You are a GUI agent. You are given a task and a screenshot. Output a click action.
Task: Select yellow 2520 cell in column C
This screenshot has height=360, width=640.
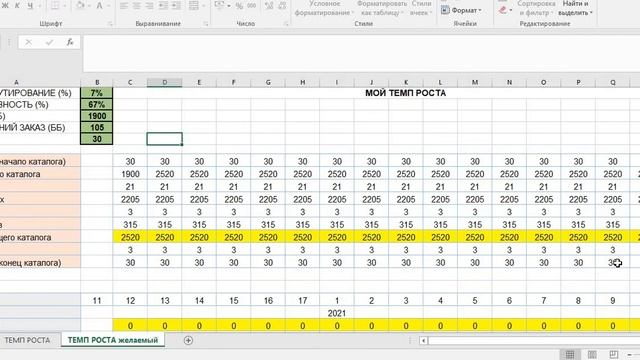click(130, 237)
